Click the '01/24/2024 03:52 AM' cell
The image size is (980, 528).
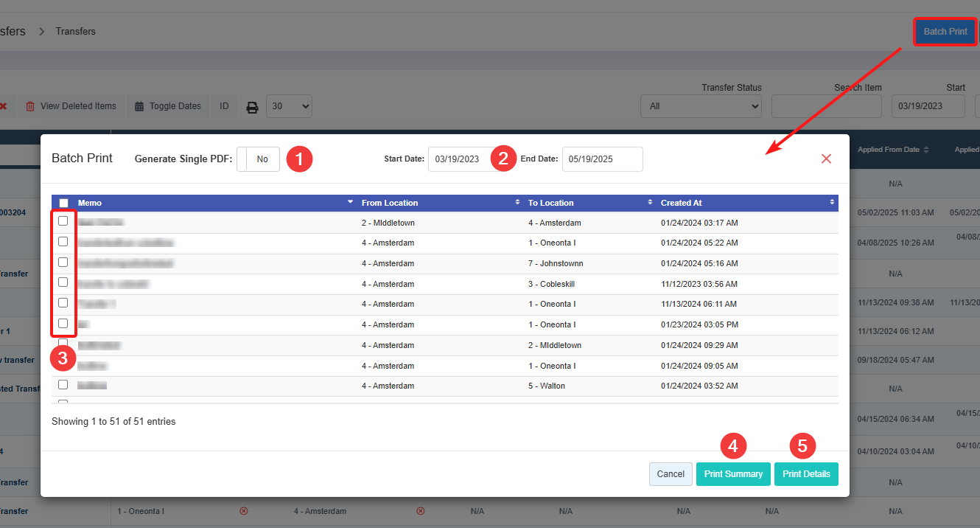click(699, 386)
